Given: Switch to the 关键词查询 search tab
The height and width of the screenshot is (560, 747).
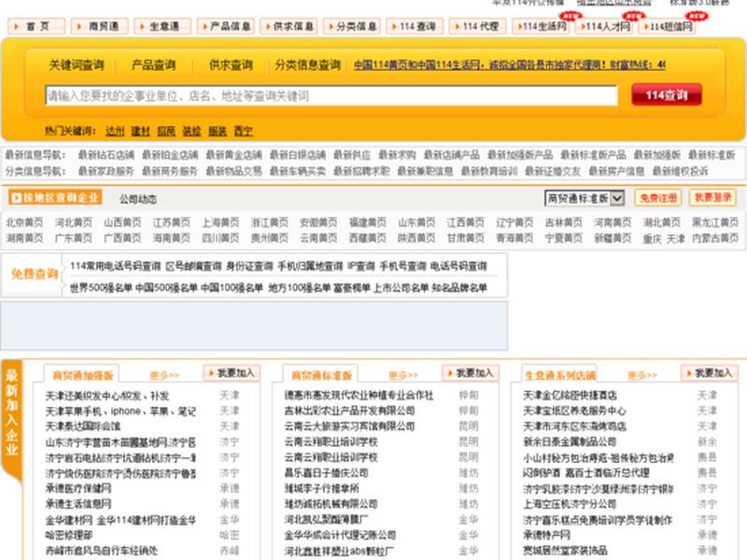Looking at the screenshot, I should click(x=77, y=65).
